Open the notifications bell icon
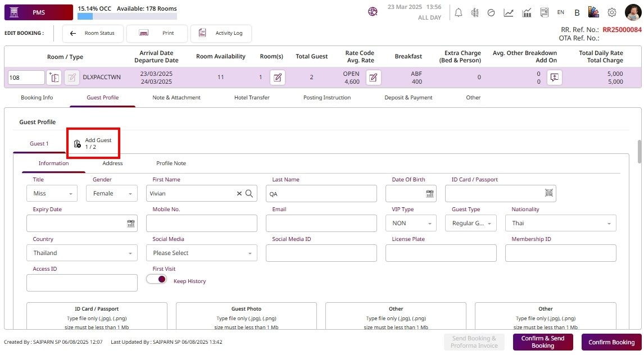 [459, 12]
